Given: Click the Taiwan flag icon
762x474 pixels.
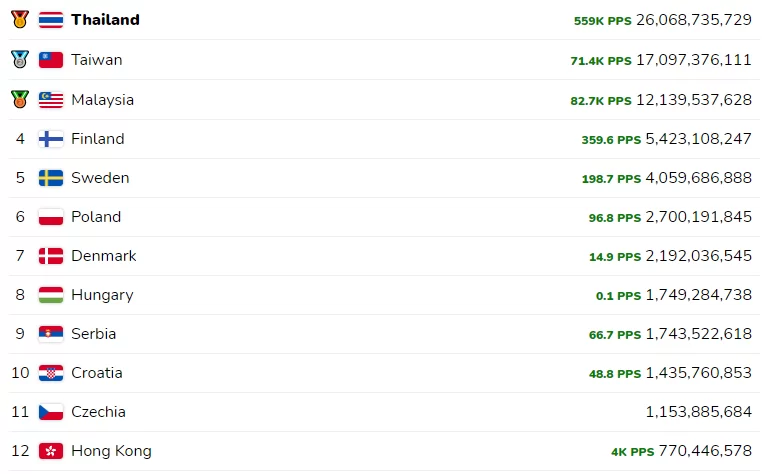Looking at the screenshot, I should click(51, 60).
